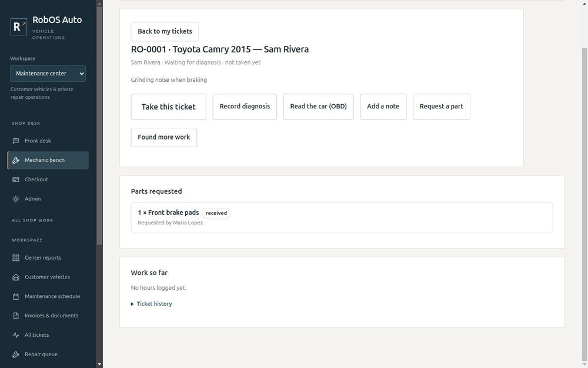Click Record diagnosis button
This screenshot has width=588, height=368.
point(245,107)
